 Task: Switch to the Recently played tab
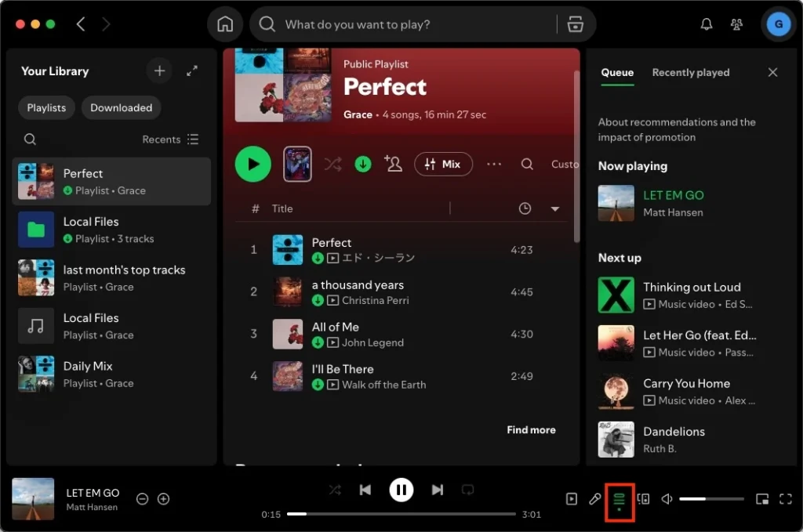[690, 72]
